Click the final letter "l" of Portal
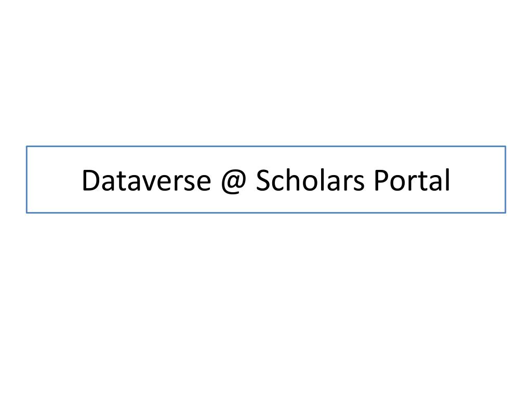This screenshot has width=532, height=399. 447,180
